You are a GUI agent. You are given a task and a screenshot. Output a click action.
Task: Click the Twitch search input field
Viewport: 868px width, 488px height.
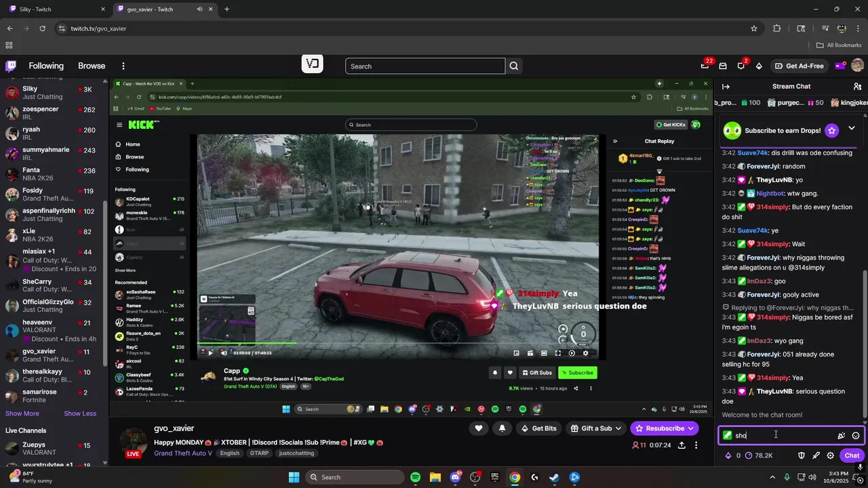(x=425, y=66)
